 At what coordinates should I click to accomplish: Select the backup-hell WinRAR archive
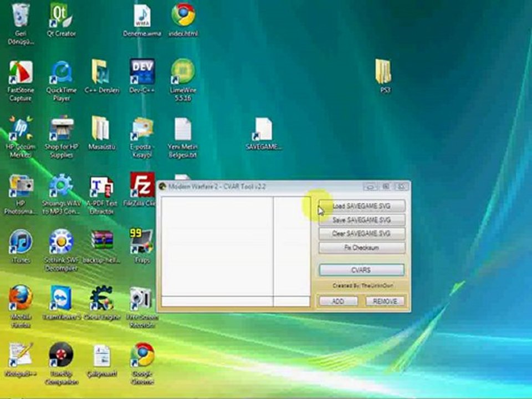(x=101, y=246)
